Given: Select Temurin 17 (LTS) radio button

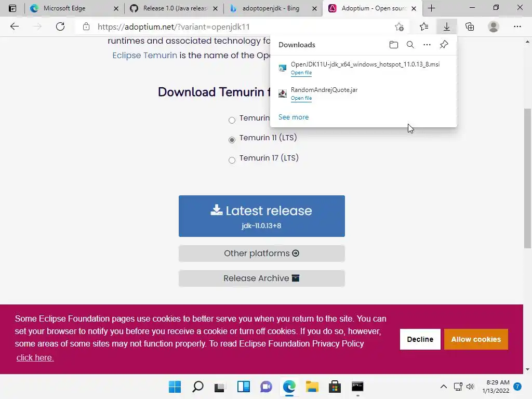Looking at the screenshot, I should point(232,160).
